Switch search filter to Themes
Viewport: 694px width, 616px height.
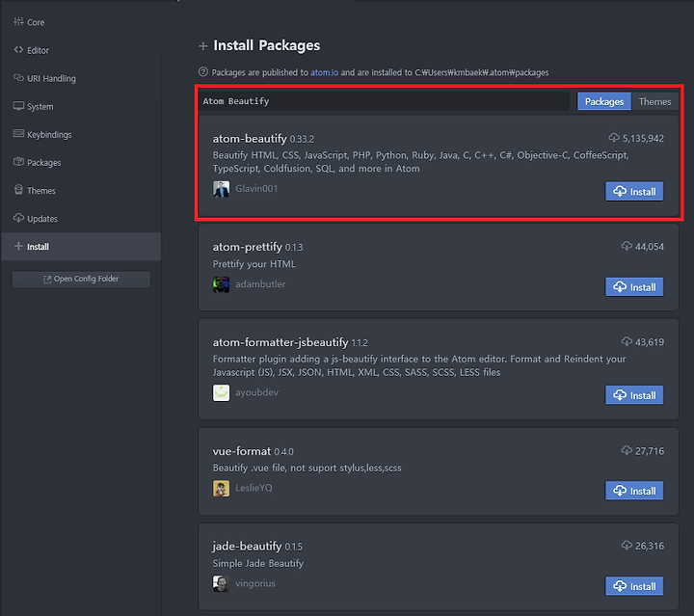(x=654, y=102)
